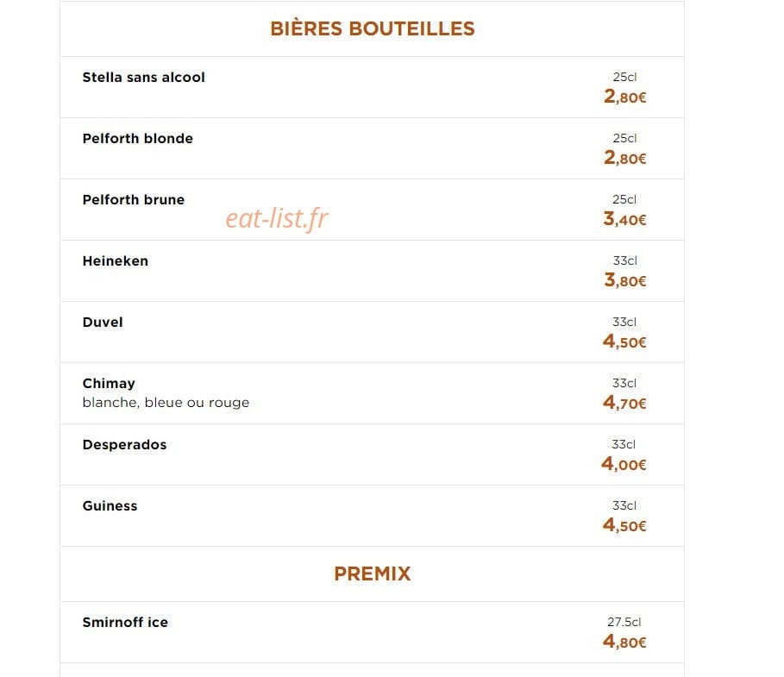
Task: Click the PREMIX section heading
Action: point(372,574)
